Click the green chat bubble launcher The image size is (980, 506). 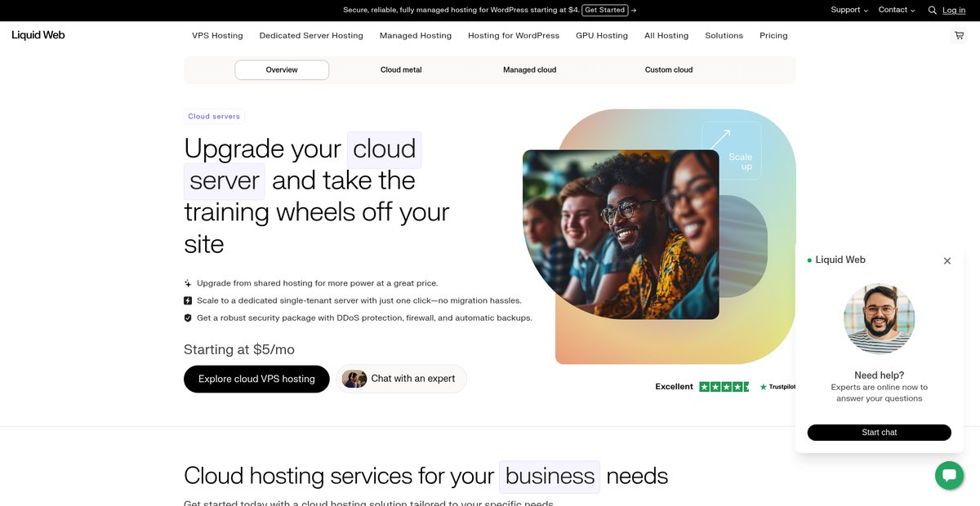949,475
